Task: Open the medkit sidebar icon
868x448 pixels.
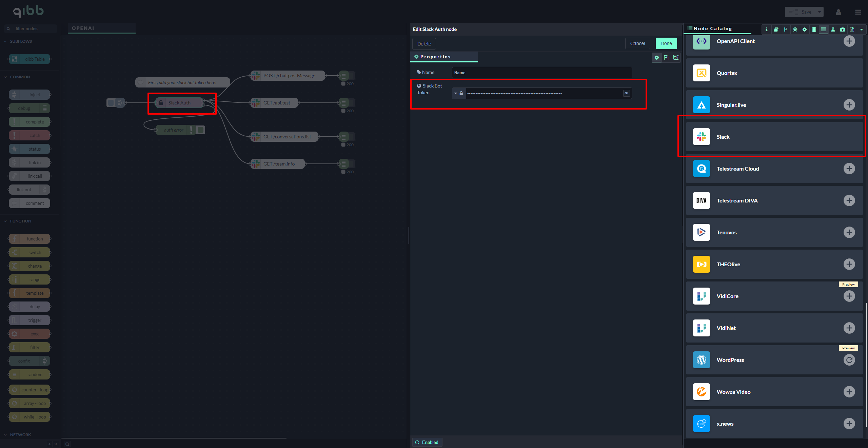Action: pos(842,30)
